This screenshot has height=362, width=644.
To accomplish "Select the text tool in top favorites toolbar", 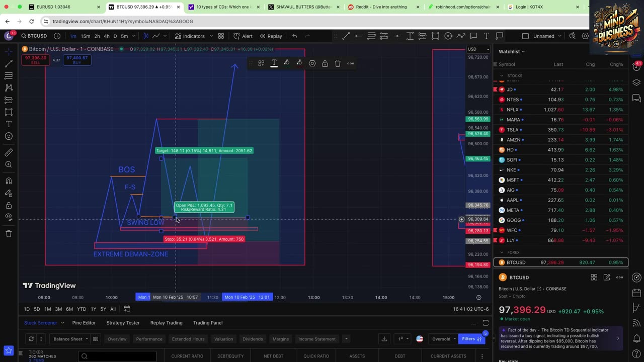I will coord(487,36).
